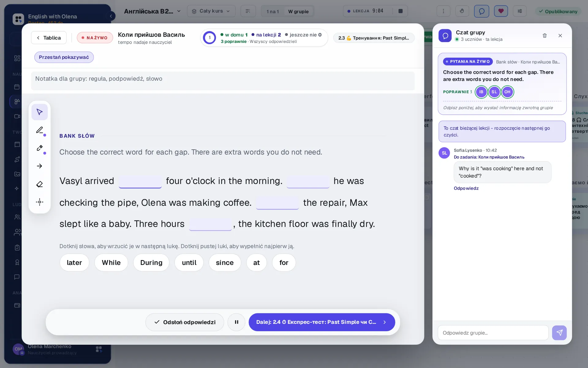Click the heart icon in top bar
Screen dimensions: 588x368
pyautogui.click(x=501, y=11)
